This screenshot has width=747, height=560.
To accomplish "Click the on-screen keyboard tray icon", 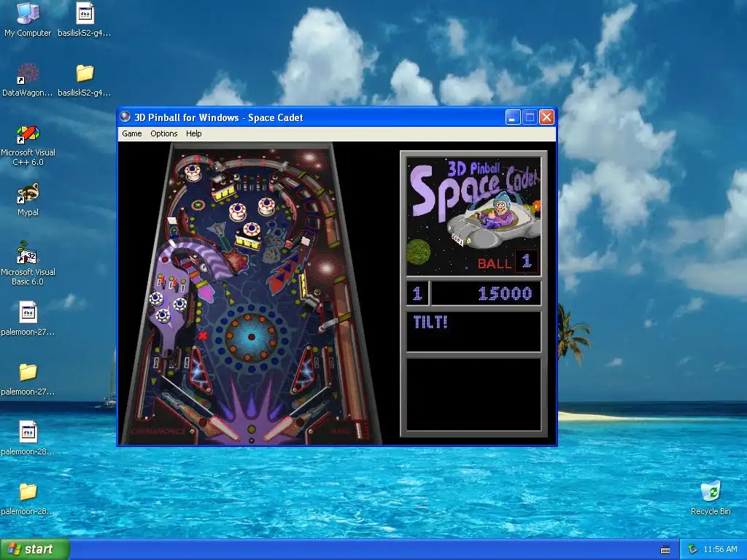I will click(x=665, y=550).
